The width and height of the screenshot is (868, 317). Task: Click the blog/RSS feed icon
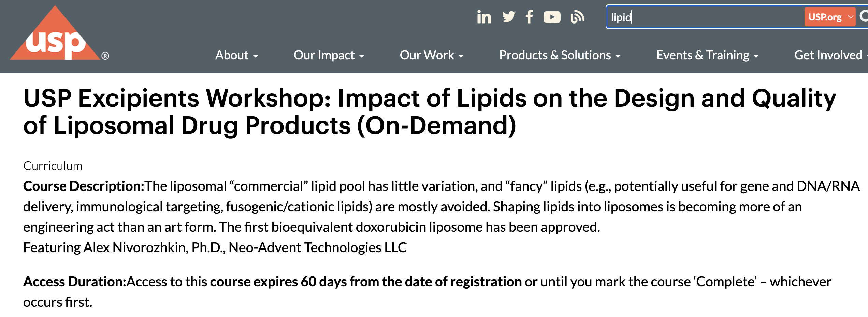pos(577,16)
